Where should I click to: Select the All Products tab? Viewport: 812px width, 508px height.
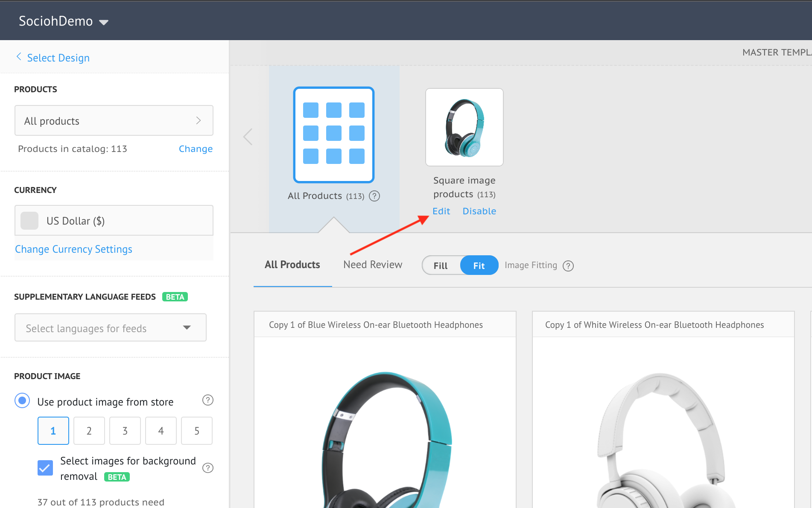tap(292, 265)
